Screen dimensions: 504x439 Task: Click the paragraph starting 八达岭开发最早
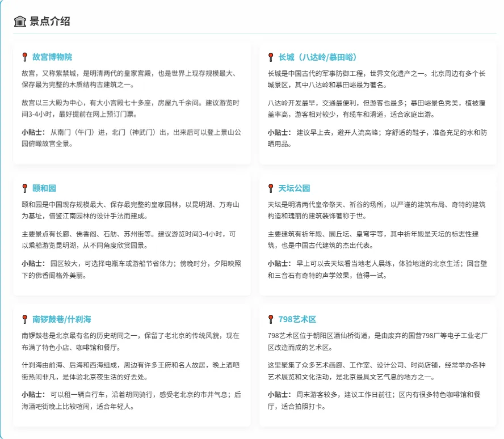tap(377, 108)
